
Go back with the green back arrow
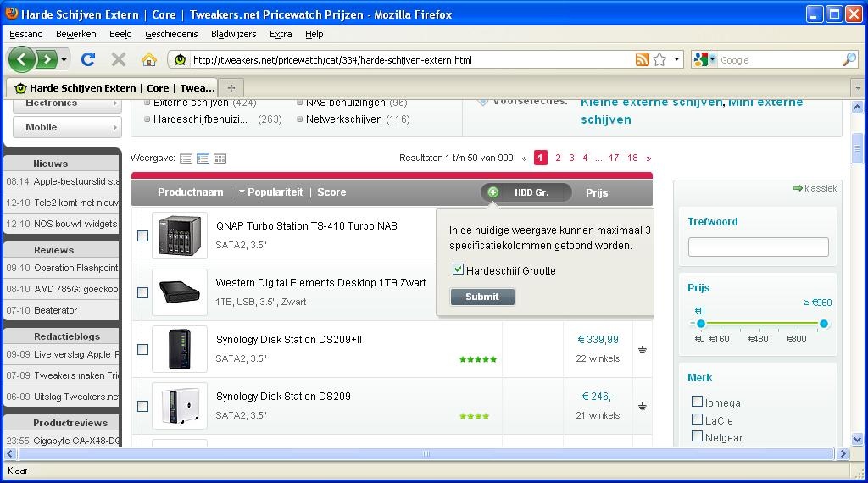pos(21,59)
